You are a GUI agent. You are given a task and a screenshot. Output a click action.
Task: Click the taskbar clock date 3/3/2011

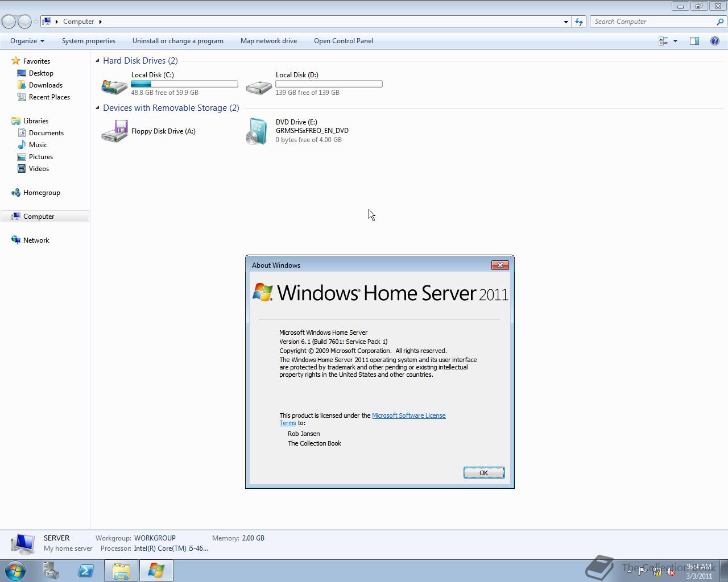pyautogui.click(x=699, y=576)
